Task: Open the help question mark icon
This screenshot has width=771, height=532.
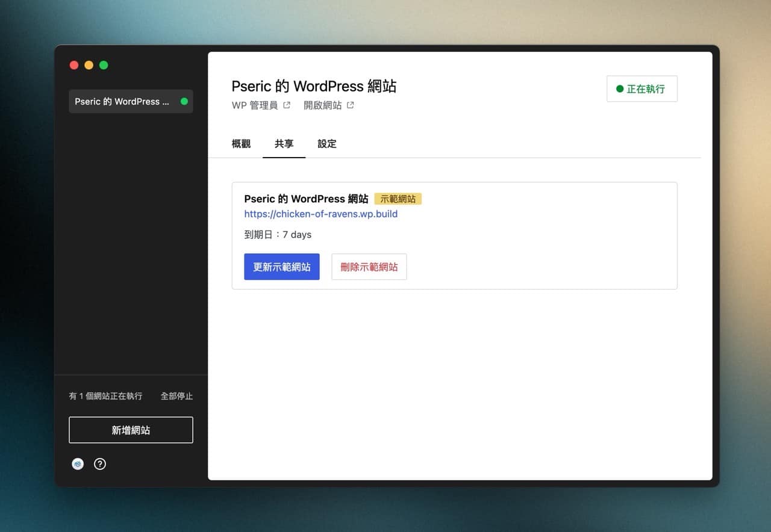Action: [x=100, y=464]
